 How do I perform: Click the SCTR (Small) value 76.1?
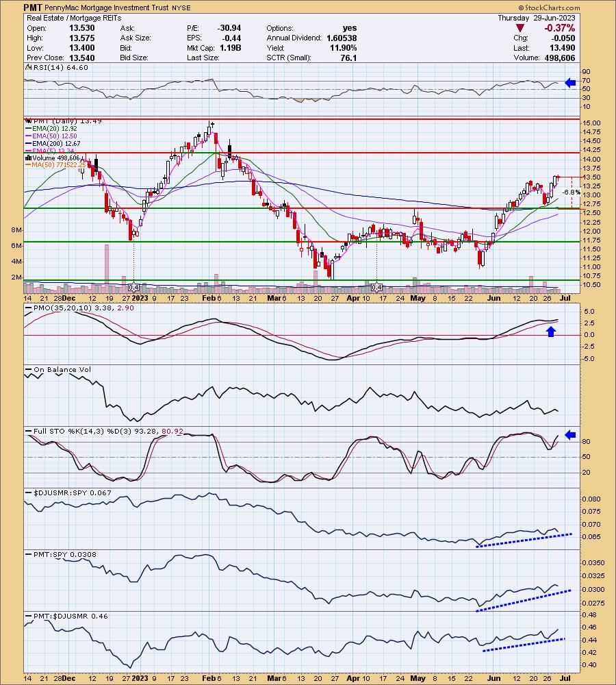point(348,58)
